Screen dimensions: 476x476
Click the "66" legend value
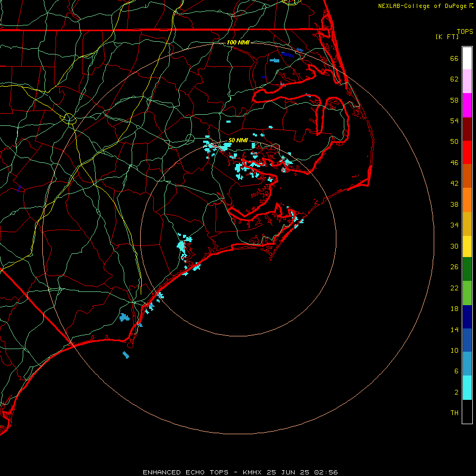454,58
